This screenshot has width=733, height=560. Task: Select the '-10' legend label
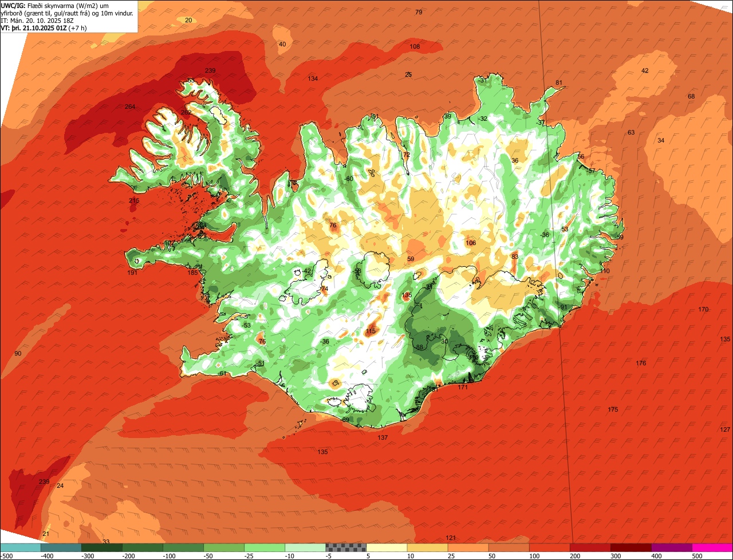291,556
